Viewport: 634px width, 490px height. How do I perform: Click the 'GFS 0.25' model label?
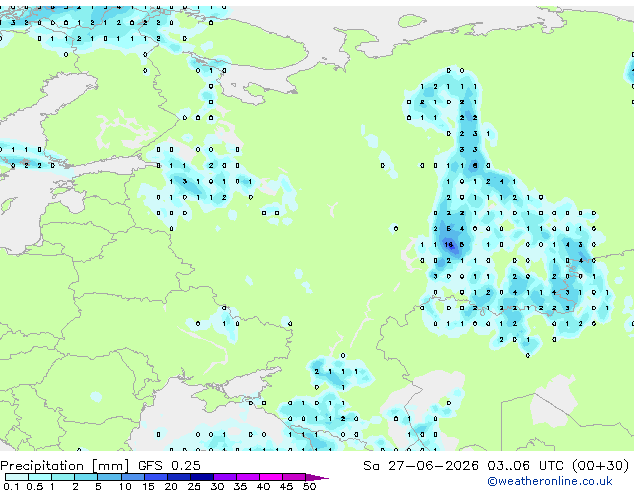coord(169,466)
